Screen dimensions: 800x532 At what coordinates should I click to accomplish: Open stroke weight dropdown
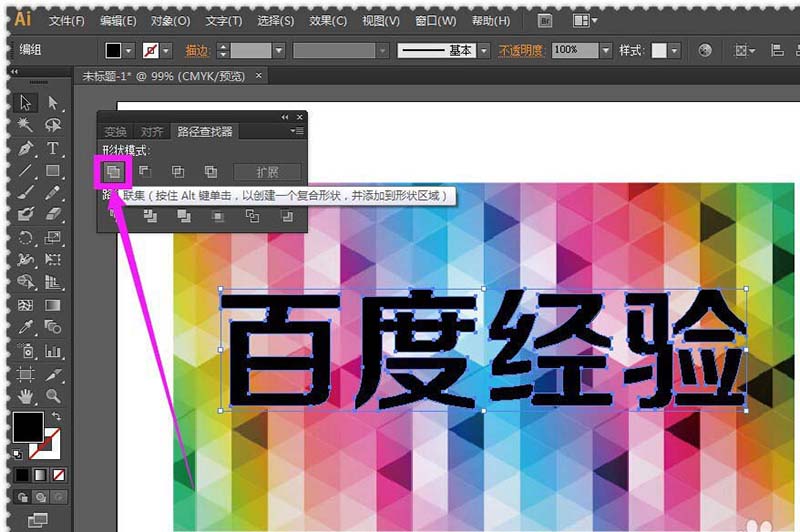[279, 50]
